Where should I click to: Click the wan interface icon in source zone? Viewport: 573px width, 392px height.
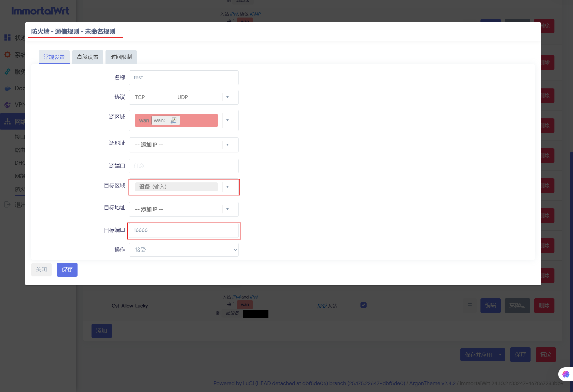coord(174,120)
